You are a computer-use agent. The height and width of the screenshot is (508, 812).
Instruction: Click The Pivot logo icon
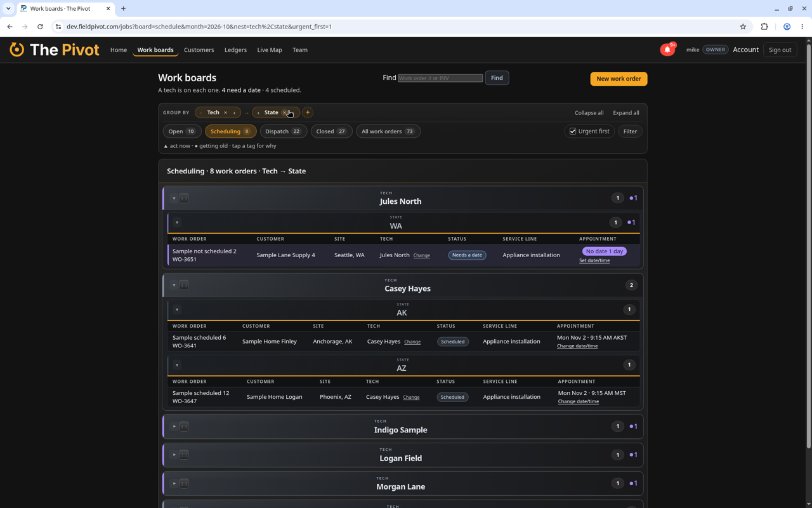[x=17, y=50]
